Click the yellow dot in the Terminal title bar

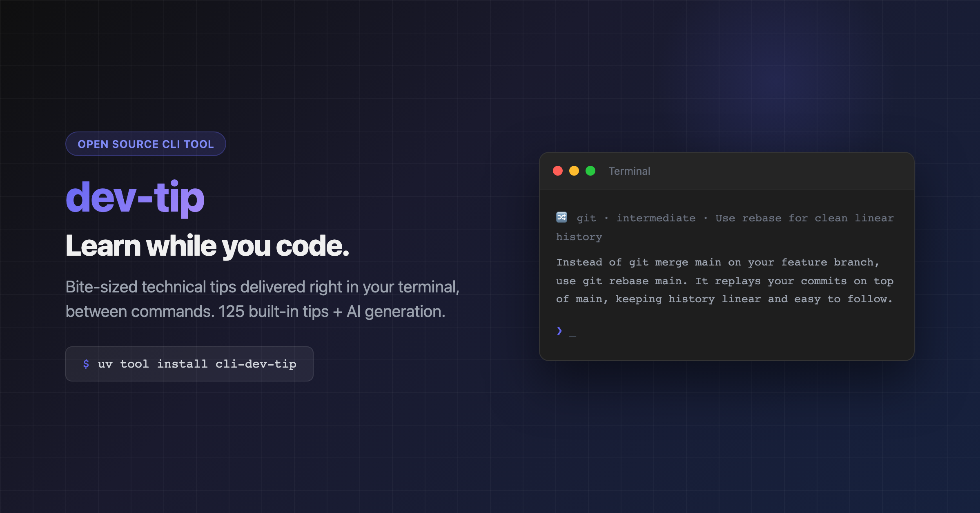(574, 171)
